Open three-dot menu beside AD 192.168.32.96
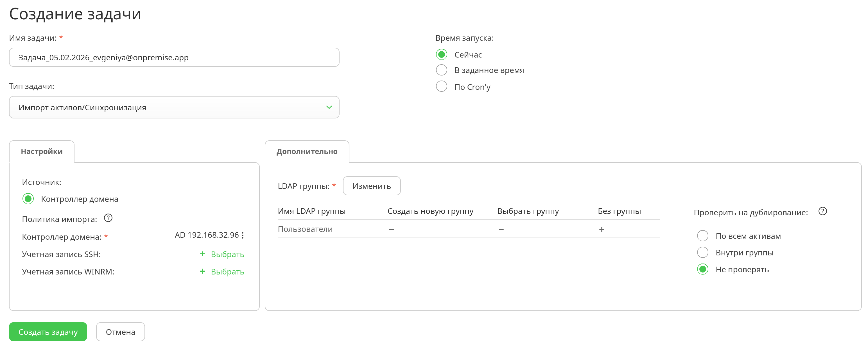 pos(243,235)
